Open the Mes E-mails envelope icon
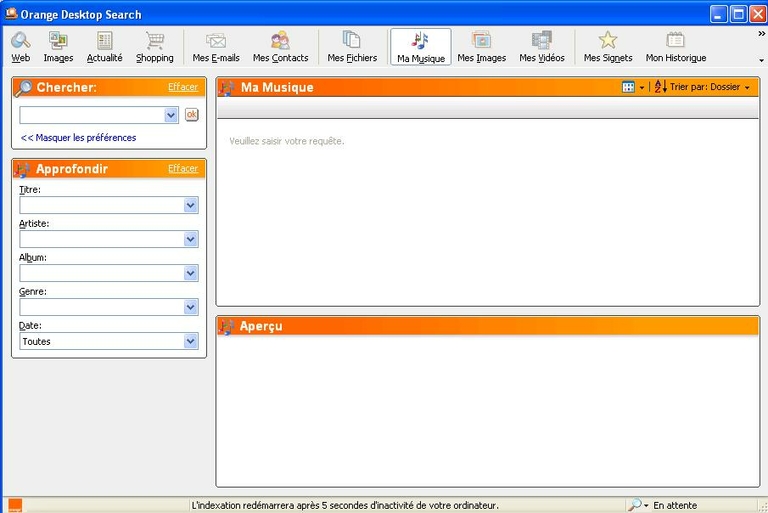The image size is (768, 513). point(216,40)
